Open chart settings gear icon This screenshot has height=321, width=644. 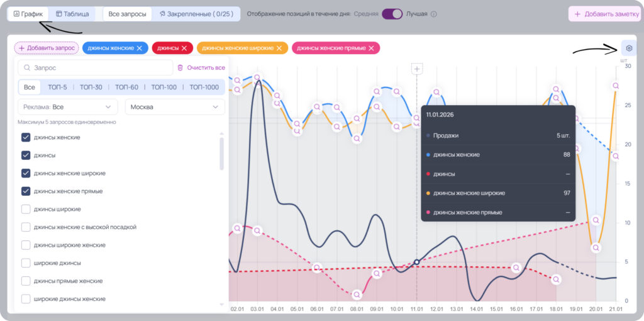(x=629, y=48)
